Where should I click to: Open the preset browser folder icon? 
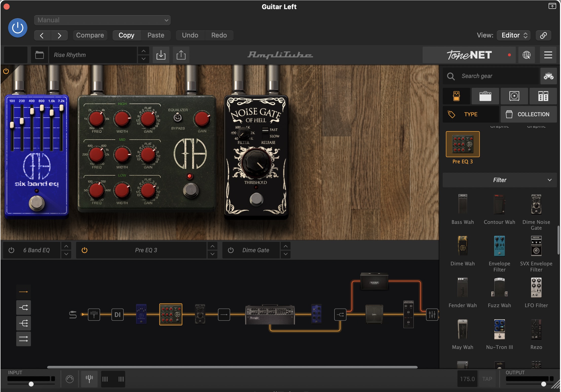tap(40, 55)
